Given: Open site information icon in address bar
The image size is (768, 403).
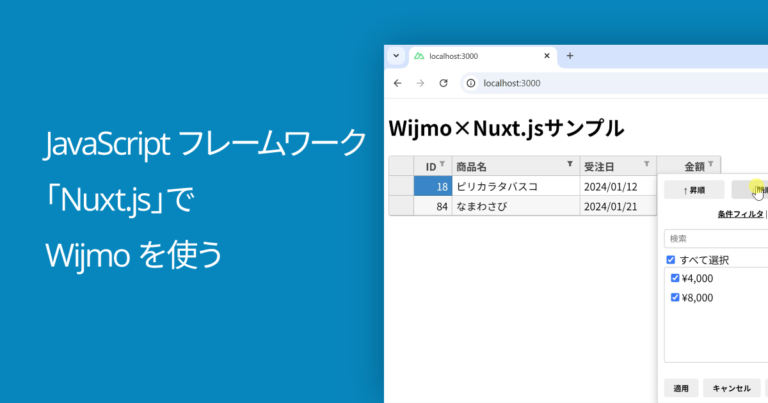Looking at the screenshot, I should (x=471, y=83).
